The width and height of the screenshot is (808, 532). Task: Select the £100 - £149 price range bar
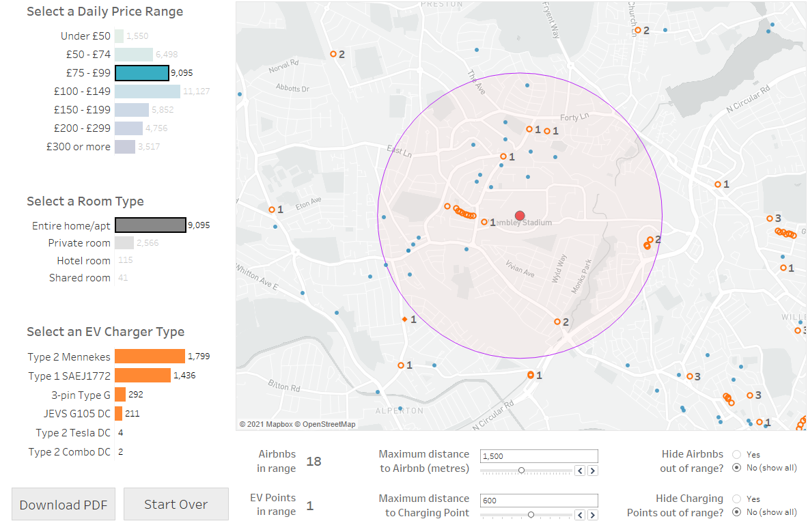click(x=147, y=92)
